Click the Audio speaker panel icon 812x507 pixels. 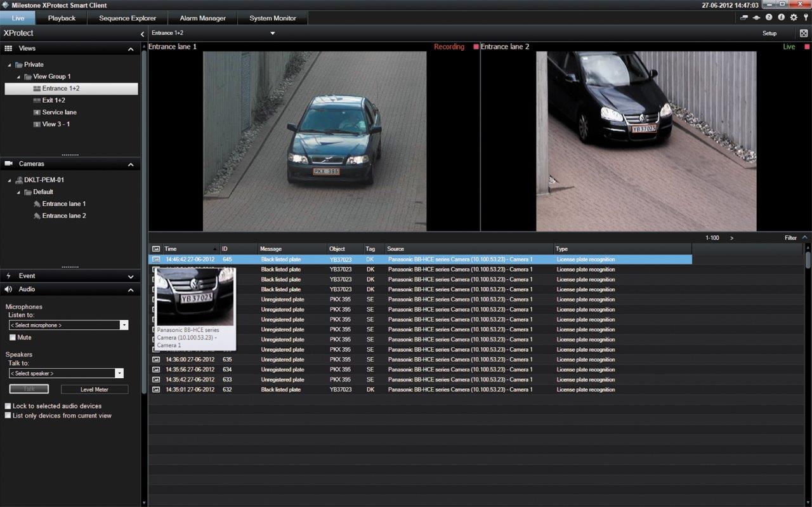coord(9,289)
